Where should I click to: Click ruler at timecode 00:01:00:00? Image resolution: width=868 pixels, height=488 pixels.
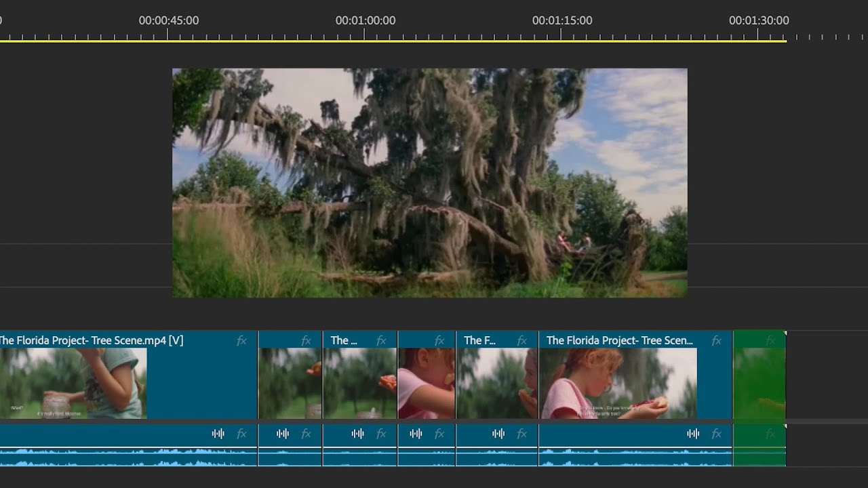point(365,20)
